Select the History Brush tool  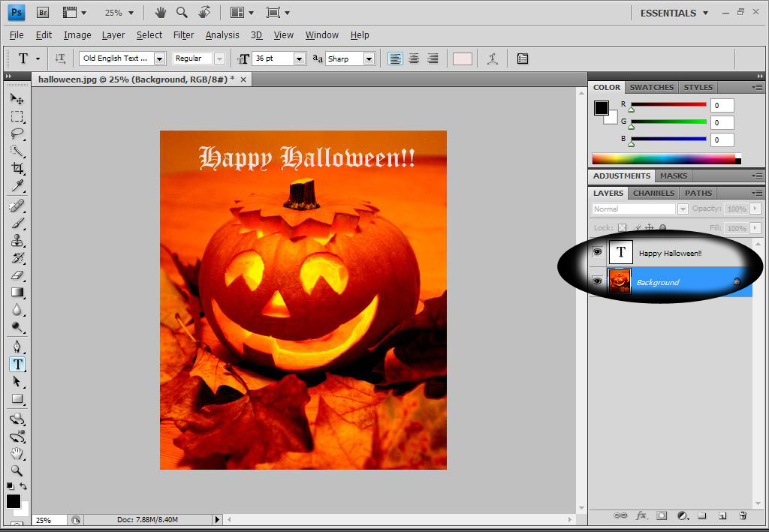17,257
